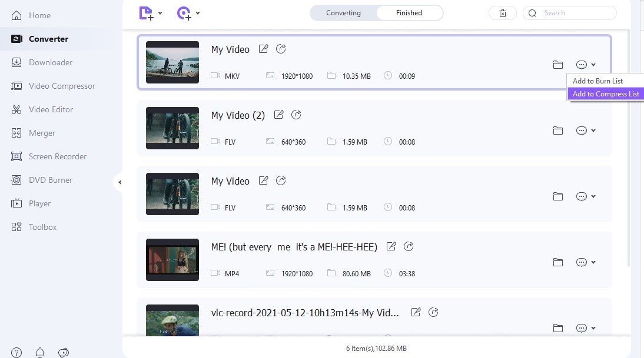Click the feedback icon beside the bell
The width and height of the screenshot is (644, 358).
coord(63,352)
